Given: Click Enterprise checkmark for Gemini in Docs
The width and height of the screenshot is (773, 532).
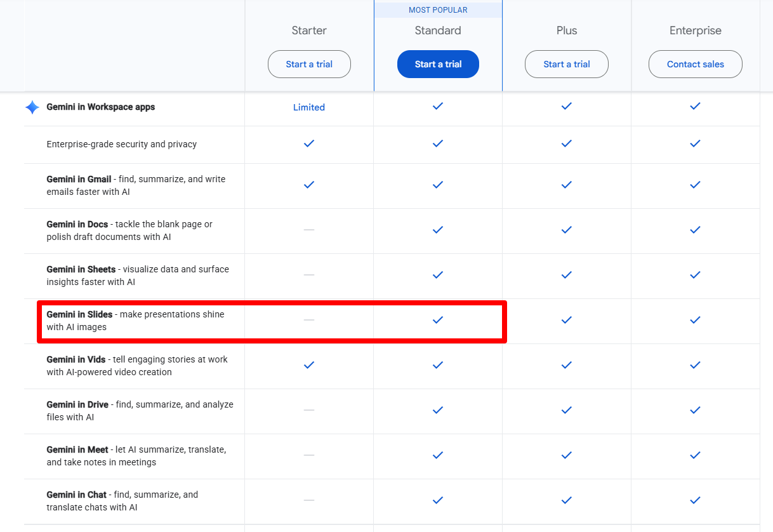Looking at the screenshot, I should (695, 230).
